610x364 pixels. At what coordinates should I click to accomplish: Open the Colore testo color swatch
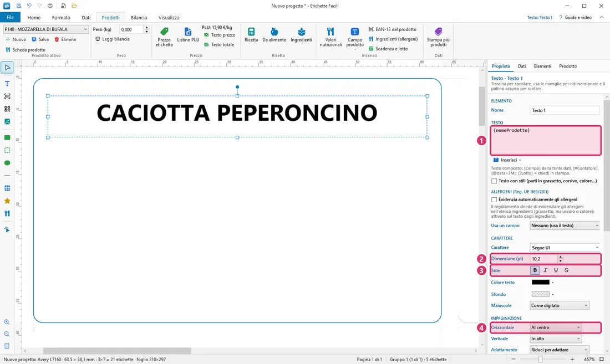coord(541,283)
